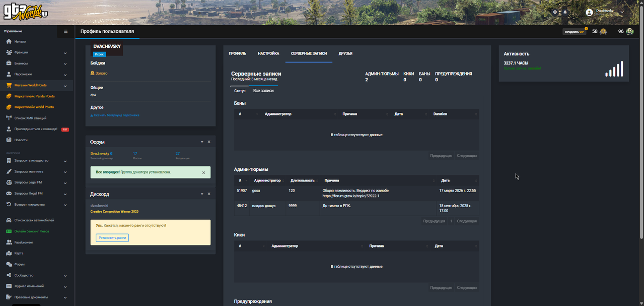Dismiss the green 'Все впорядке!' alert
Image resolution: width=644 pixels, height=306 pixels.
203,172
